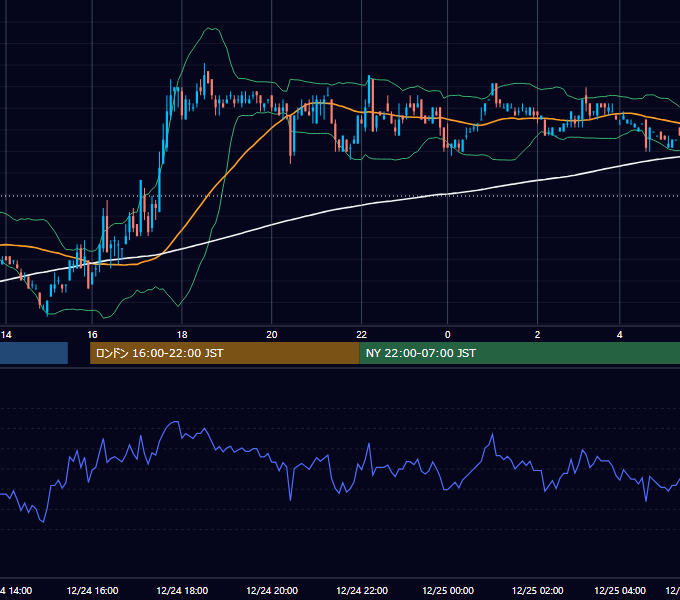Click hour label "2" on the price chart axis
The width and height of the screenshot is (680, 600).
[x=537, y=334]
